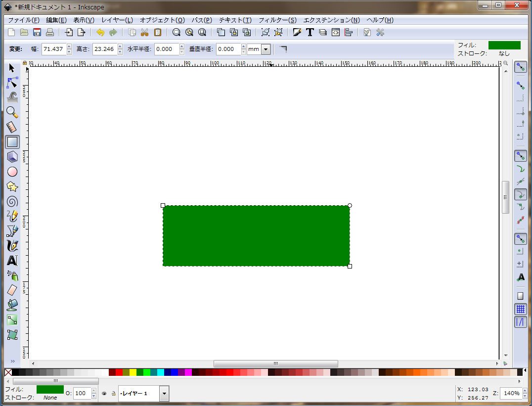Open the フィルター(S) menu

click(x=277, y=20)
